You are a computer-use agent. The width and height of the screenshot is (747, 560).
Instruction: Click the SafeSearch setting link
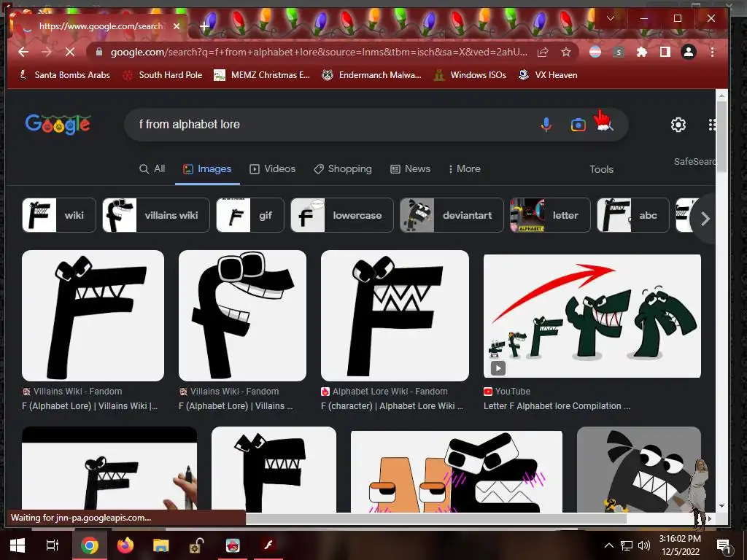694,161
